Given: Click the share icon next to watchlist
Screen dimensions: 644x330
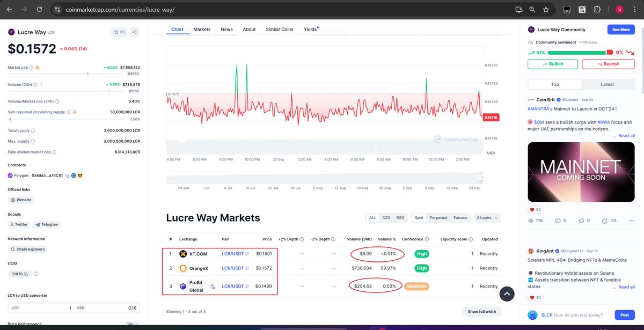Looking at the screenshot, I should 134,32.
